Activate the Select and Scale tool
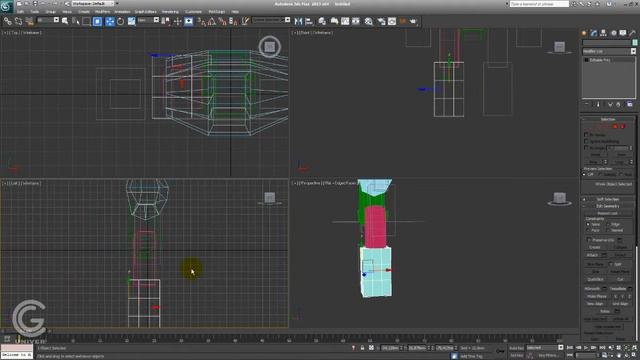 131,21
